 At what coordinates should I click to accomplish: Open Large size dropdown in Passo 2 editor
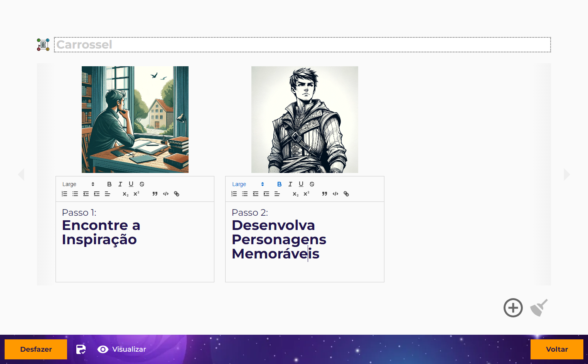click(248, 184)
